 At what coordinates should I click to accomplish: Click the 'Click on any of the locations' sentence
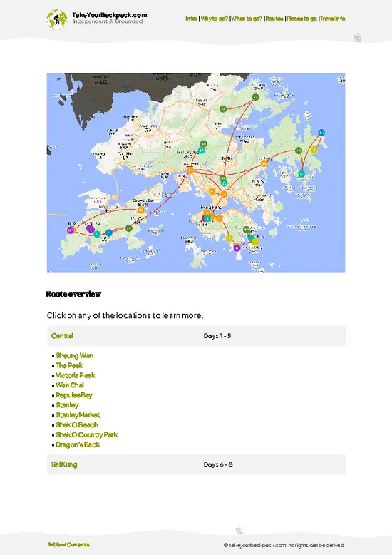pos(125,315)
